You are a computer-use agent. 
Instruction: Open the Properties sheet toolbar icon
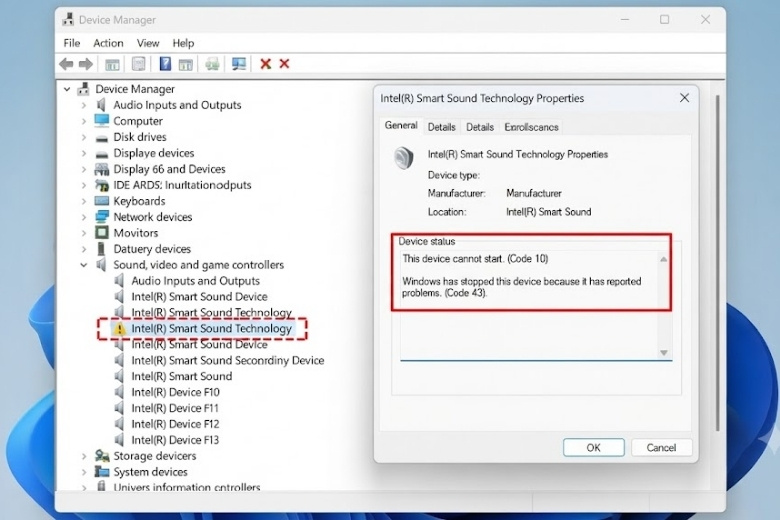coord(138,64)
